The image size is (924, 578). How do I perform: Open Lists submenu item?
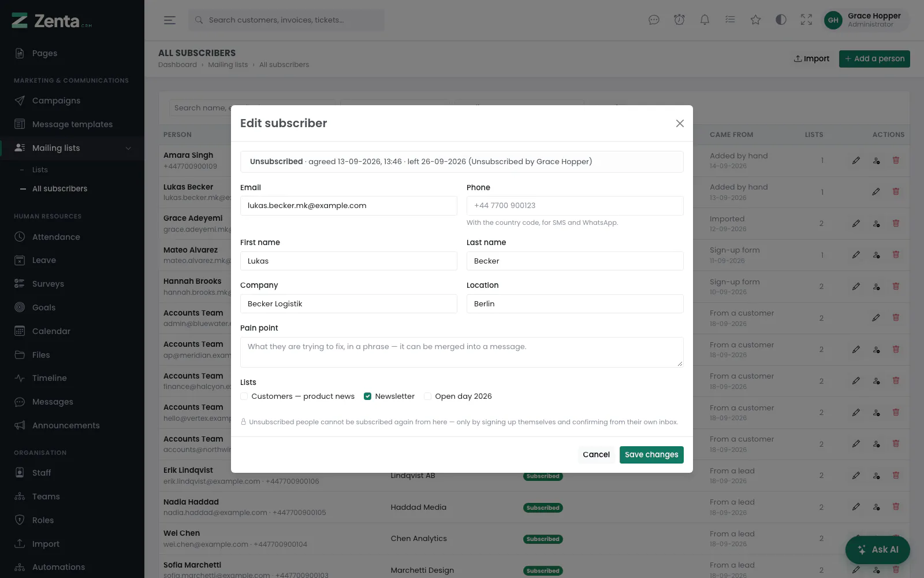click(x=40, y=170)
